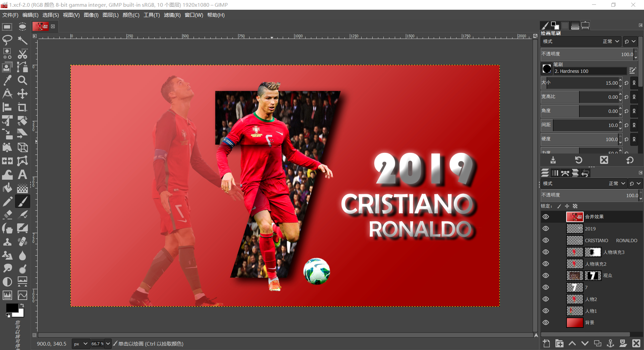
Task: Close the image tab with the X
Action: [x=53, y=26]
